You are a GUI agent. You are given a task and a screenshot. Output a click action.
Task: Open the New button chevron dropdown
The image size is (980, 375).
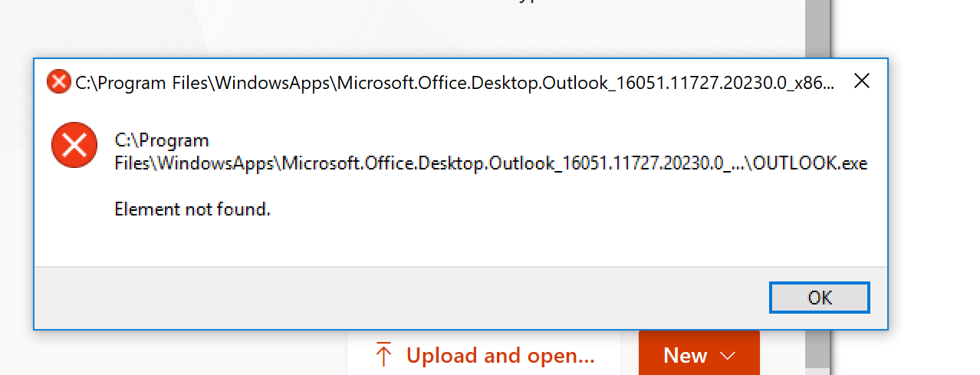click(x=728, y=356)
